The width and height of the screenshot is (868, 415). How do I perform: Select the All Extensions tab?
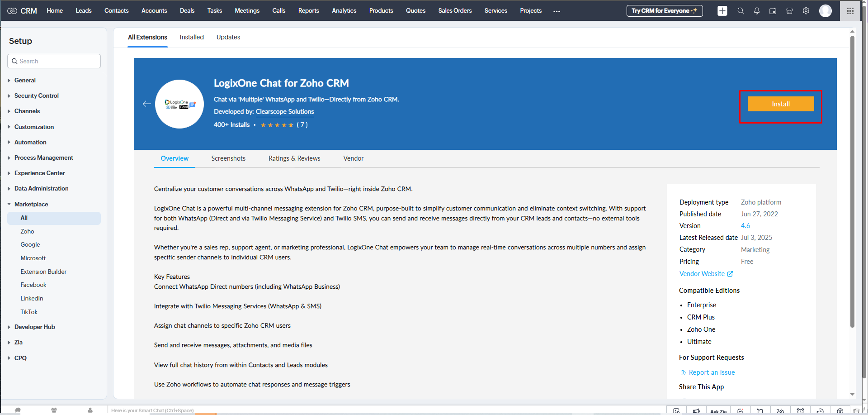pyautogui.click(x=147, y=37)
